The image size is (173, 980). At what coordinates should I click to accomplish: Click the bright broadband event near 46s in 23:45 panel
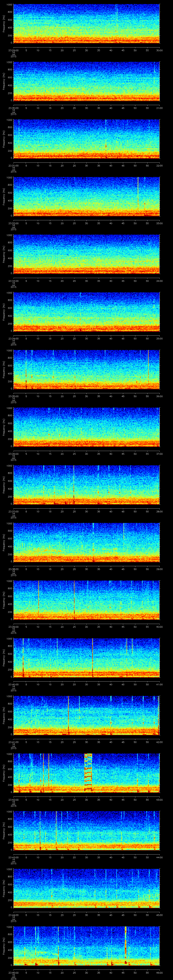coord(126,945)
